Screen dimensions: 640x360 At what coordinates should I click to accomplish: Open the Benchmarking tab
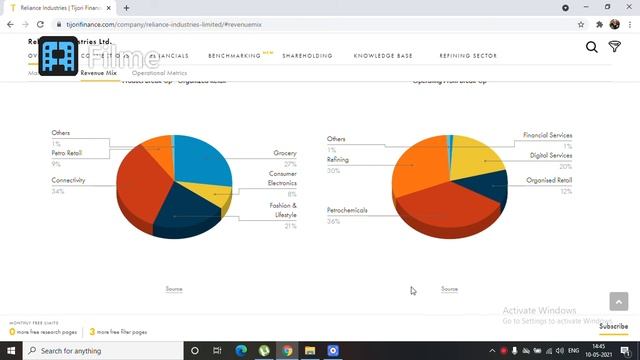234,56
